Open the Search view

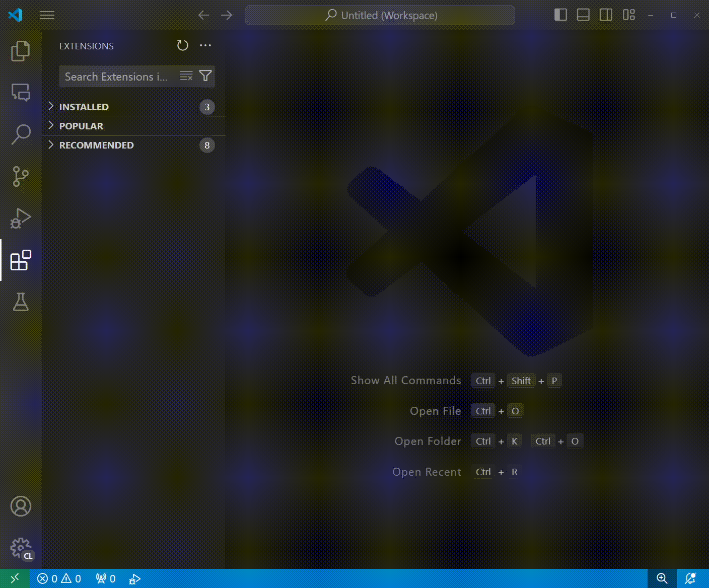[x=21, y=134]
